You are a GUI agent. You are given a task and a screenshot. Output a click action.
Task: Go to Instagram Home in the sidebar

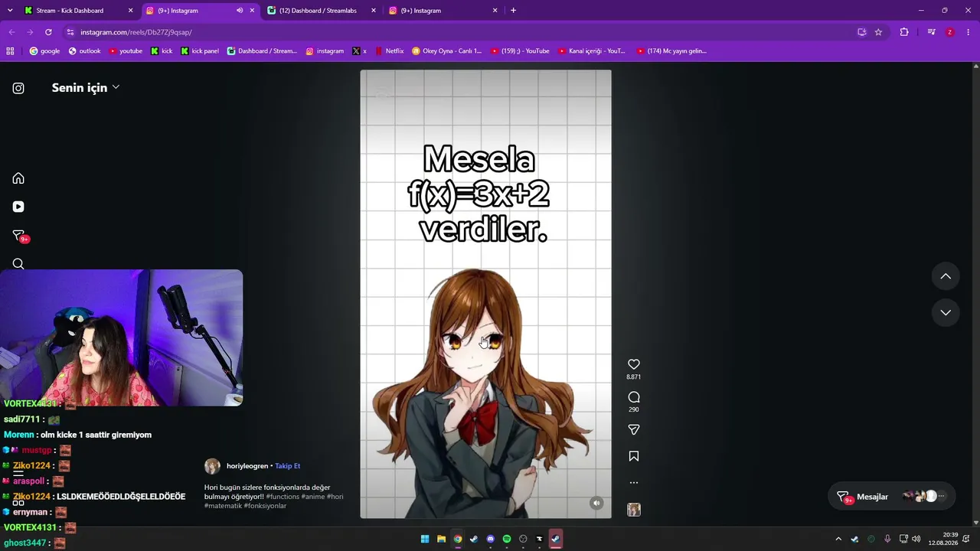pos(18,178)
